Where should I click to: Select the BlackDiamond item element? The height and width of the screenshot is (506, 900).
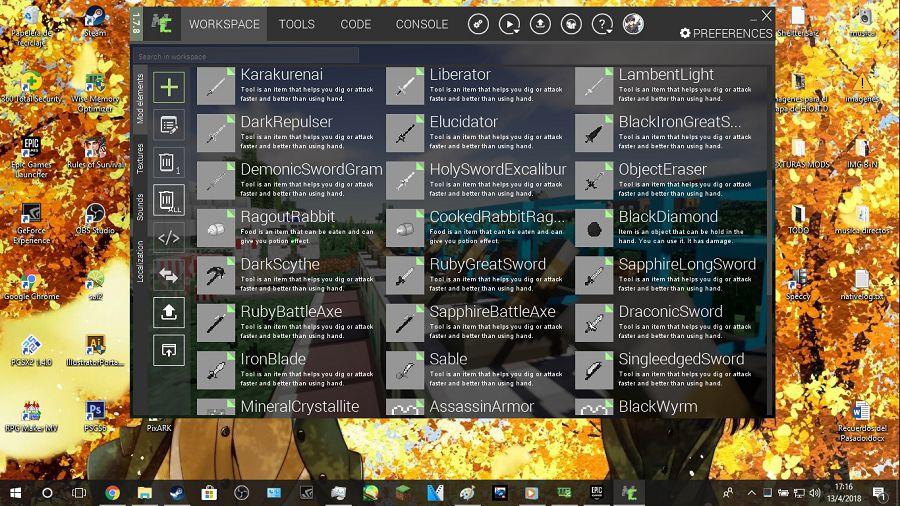(668, 217)
